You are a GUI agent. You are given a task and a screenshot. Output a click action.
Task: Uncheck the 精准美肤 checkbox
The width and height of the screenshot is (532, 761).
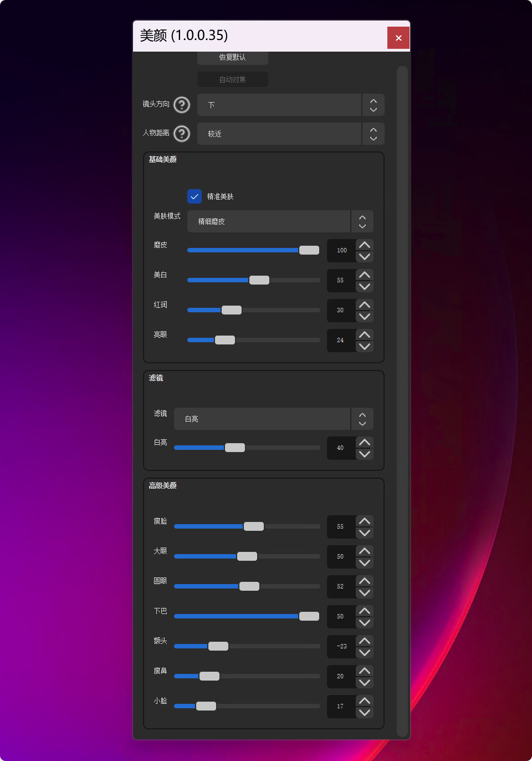click(195, 196)
